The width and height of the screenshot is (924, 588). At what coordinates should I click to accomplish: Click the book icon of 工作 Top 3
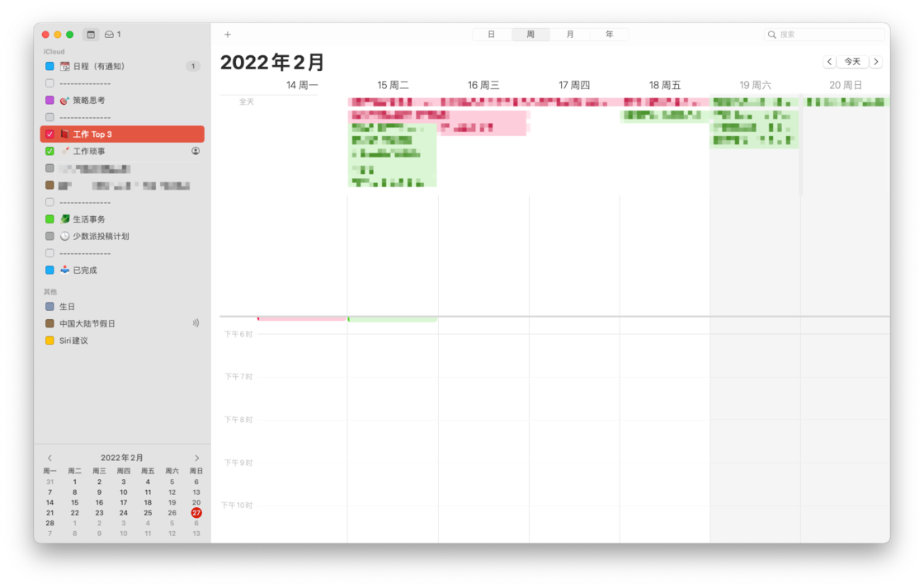pyautogui.click(x=65, y=134)
